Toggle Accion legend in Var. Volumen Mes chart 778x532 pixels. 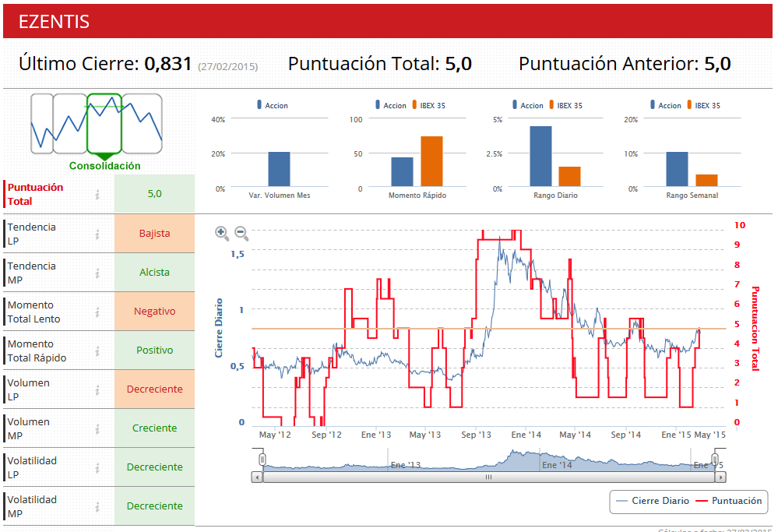(x=273, y=105)
